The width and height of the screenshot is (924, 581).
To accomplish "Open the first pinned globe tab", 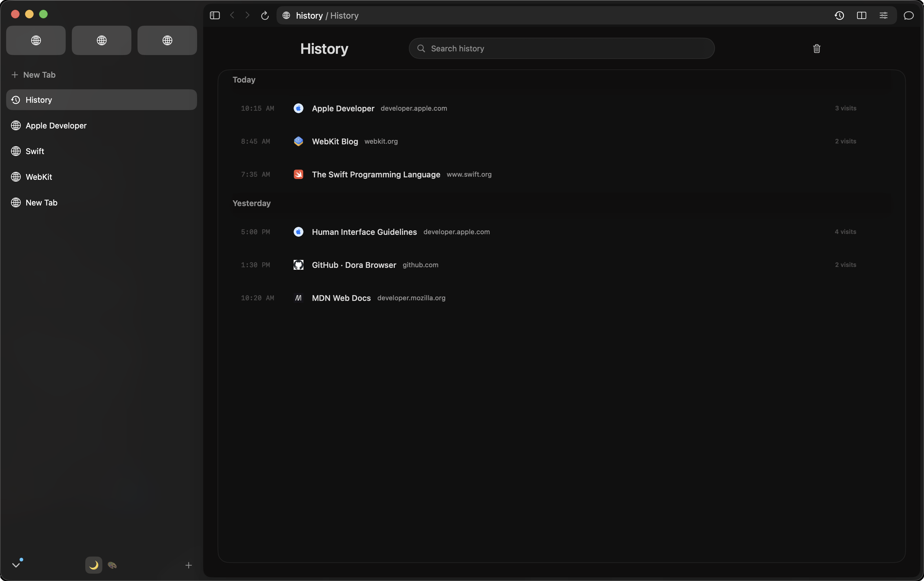I will pyautogui.click(x=36, y=40).
